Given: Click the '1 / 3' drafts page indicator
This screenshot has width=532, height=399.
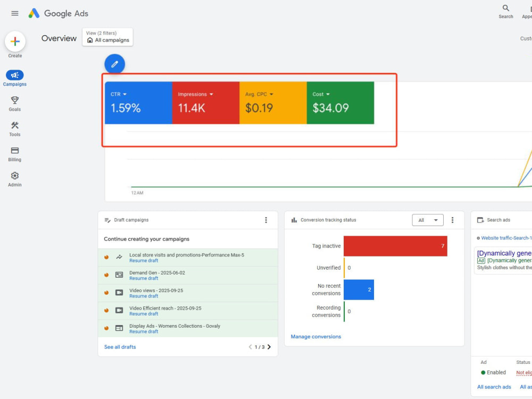Looking at the screenshot, I should (260, 347).
